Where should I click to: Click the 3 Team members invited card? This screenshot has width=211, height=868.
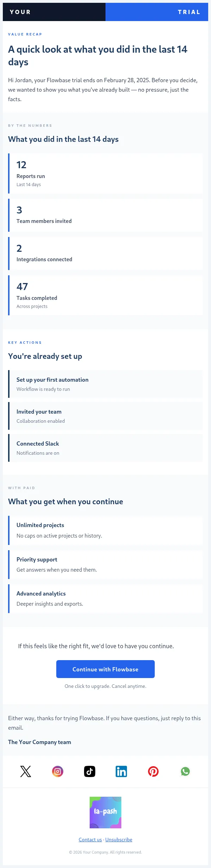[x=105, y=215]
